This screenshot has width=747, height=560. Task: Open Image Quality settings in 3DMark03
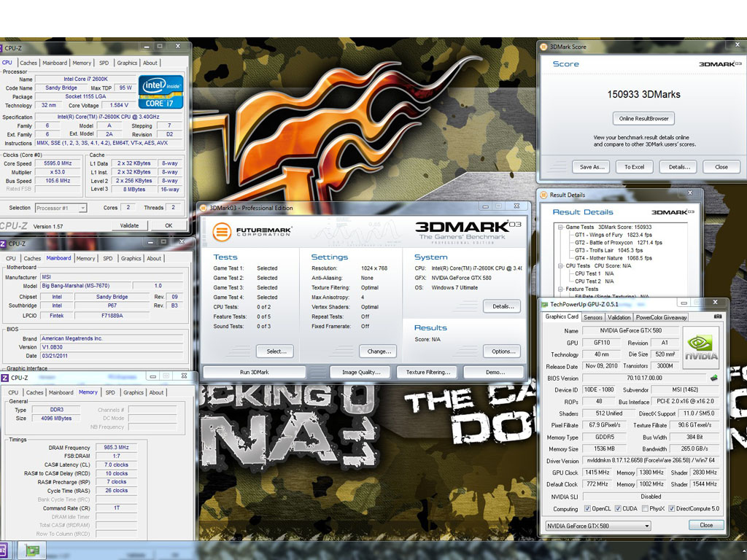(x=360, y=372)
